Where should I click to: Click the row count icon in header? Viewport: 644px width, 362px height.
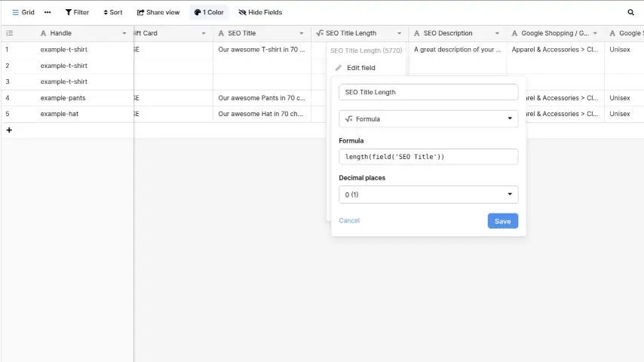(9, 33)
